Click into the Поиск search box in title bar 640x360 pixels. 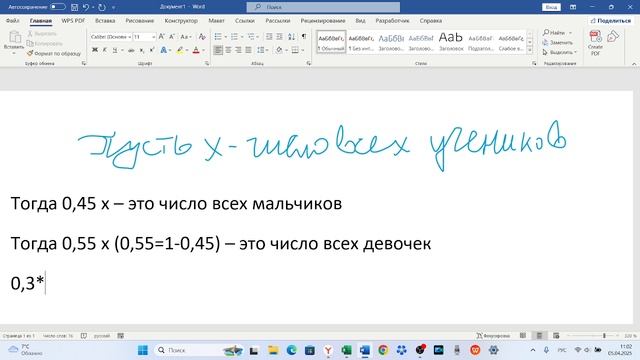click(x=323, y=7)
